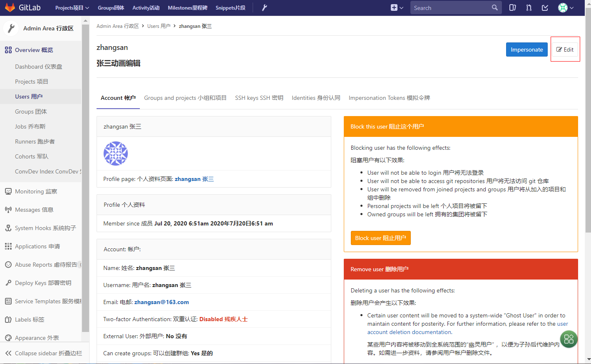Viewport: 591px width, 364px height.
Task: Switch to the SSH keys tab
Action: 259,98
